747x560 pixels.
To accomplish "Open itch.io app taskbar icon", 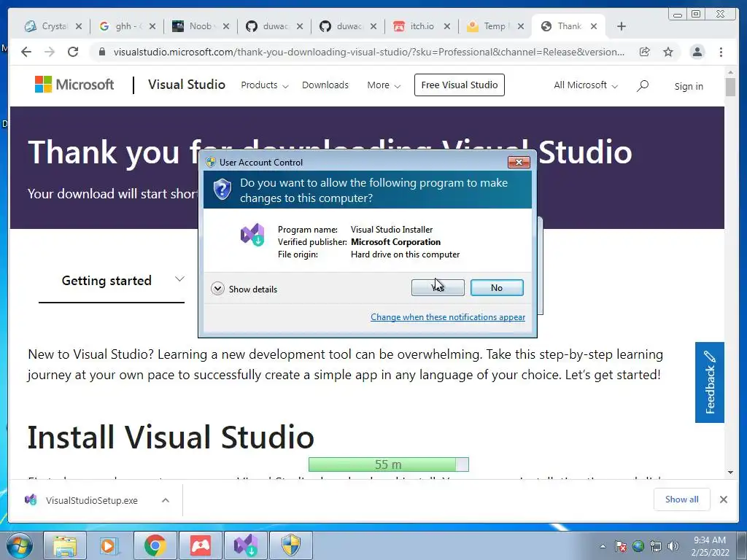I will (x=201, y=545).
